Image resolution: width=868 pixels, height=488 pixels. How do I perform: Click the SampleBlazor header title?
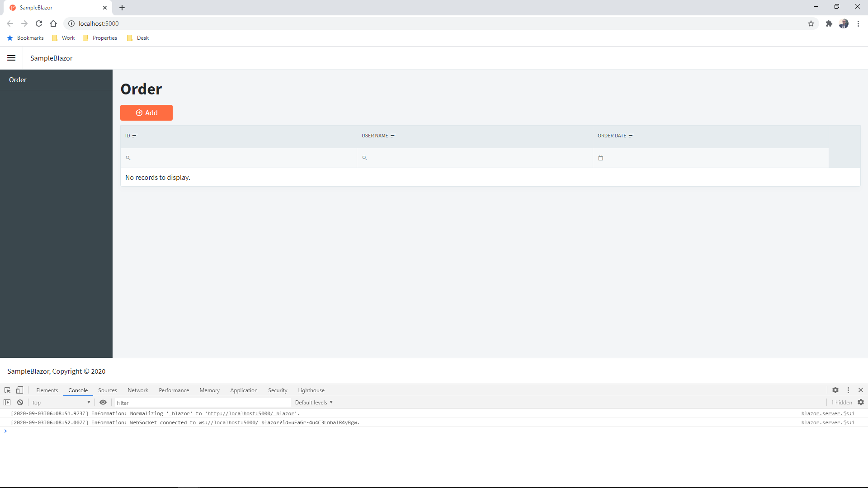(52, 58)
